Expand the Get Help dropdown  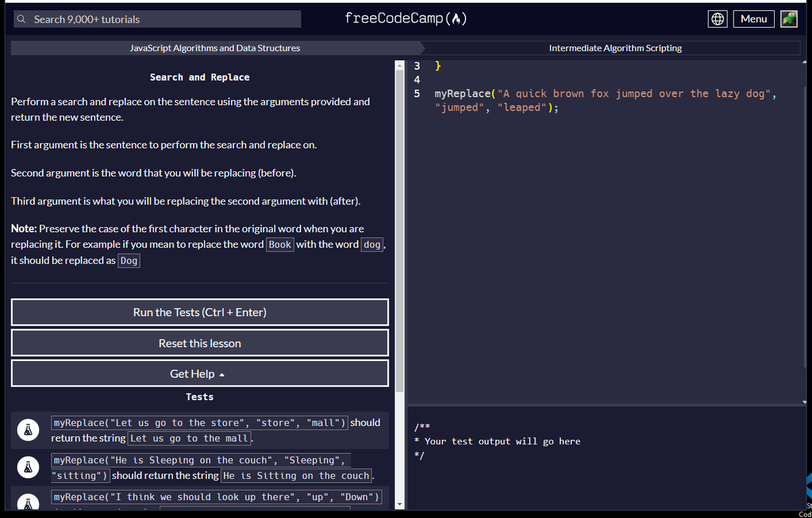(x=200, y=374)
